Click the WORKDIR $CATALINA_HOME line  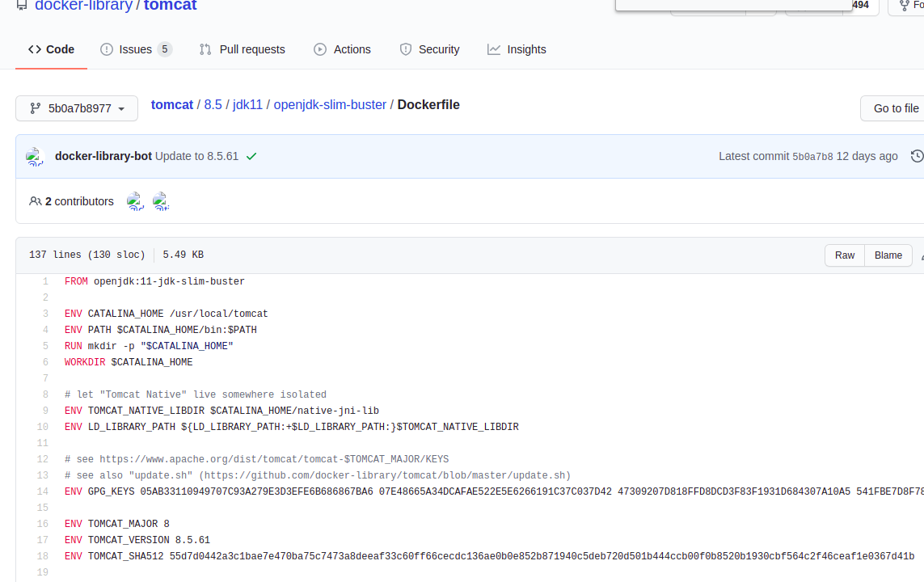(x=129, y=362)
